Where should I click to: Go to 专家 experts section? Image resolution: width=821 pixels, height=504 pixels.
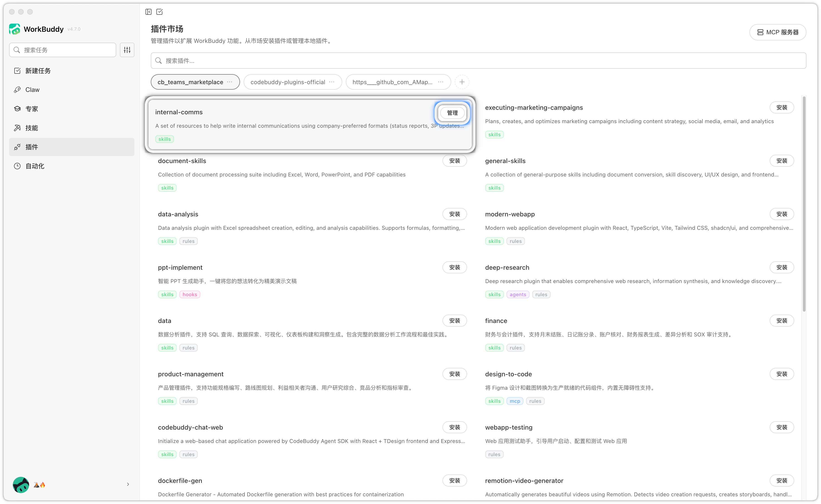pyautogui.click(x=32, y=109)
